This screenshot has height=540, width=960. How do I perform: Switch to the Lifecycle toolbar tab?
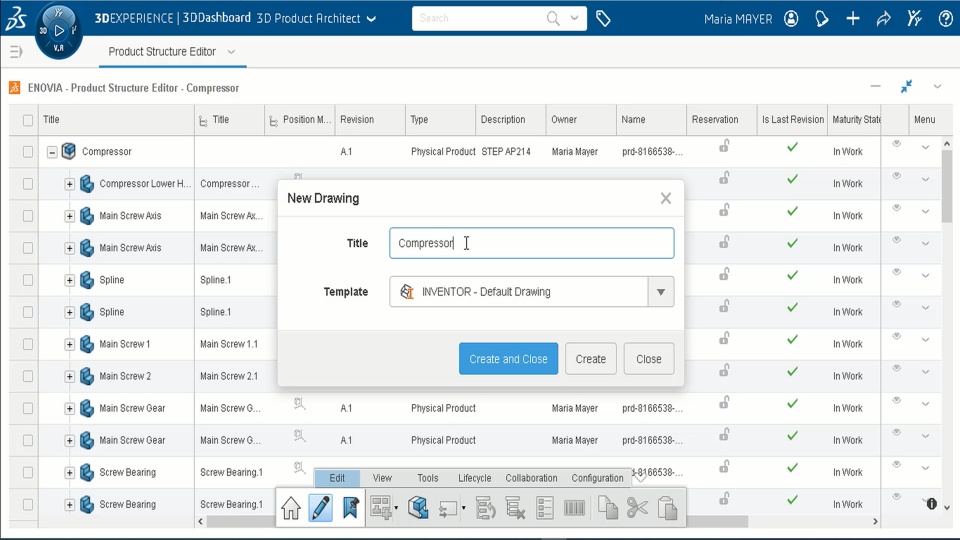pyautogui.click(x=474, y=478)
